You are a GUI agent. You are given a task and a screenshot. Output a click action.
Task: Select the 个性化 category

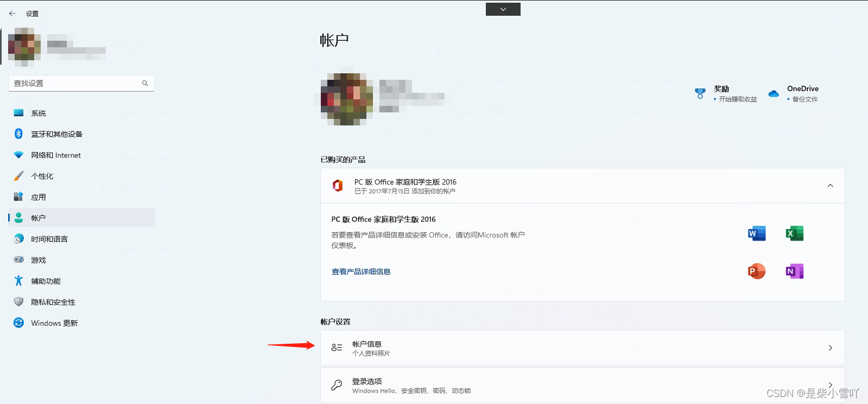pos(81,176)
